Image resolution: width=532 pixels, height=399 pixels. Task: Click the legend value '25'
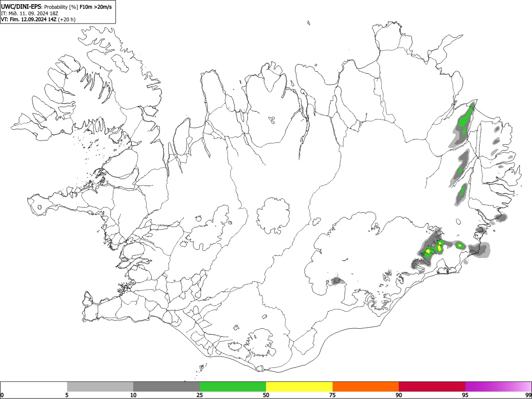200,395
